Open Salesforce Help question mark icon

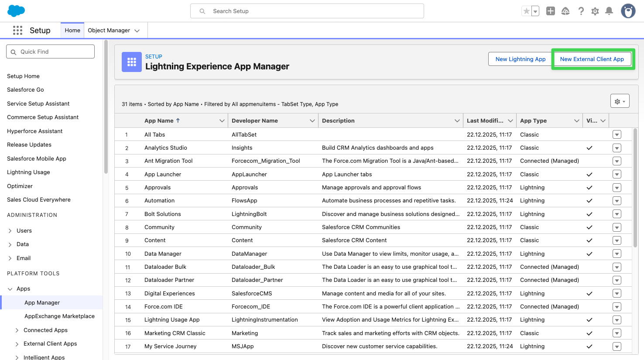coord(581,11)
